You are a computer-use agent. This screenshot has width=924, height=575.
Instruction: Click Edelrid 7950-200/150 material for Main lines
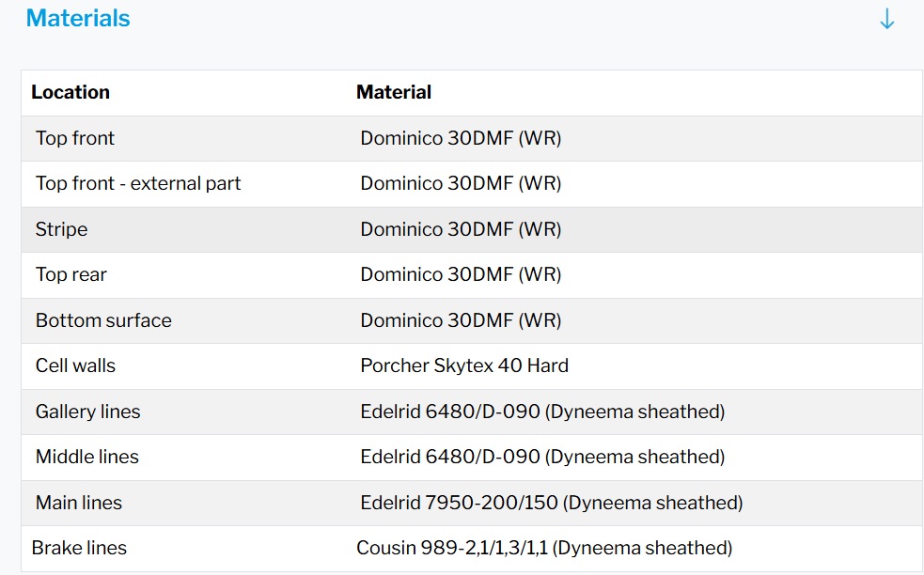coord(551,503)
